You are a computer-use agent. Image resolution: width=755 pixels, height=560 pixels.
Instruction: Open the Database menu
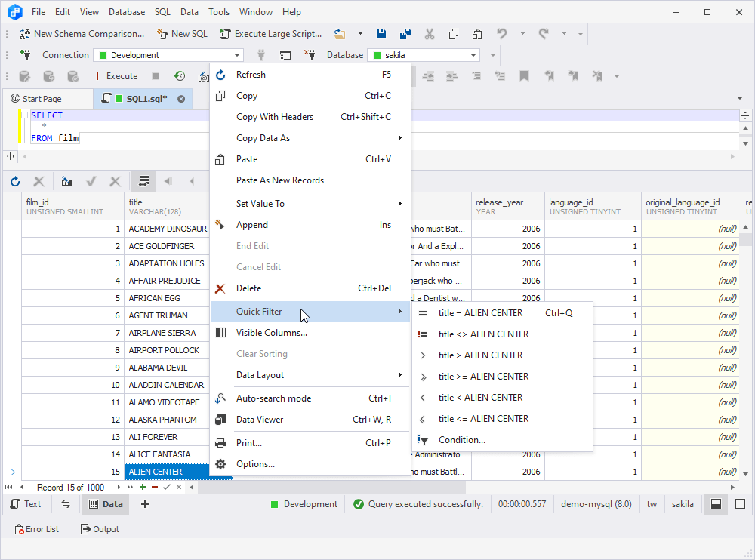(x=126, y=11)
